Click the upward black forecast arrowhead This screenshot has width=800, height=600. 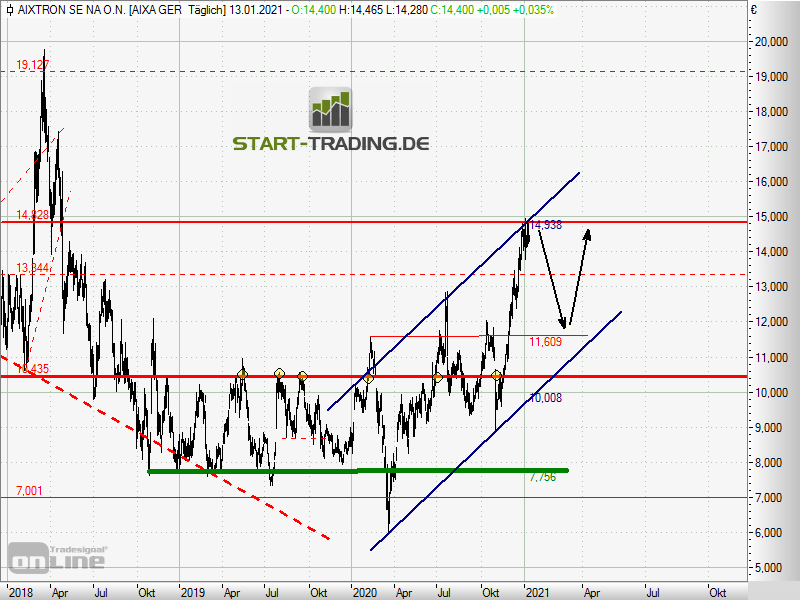click(x=588, y=234)
